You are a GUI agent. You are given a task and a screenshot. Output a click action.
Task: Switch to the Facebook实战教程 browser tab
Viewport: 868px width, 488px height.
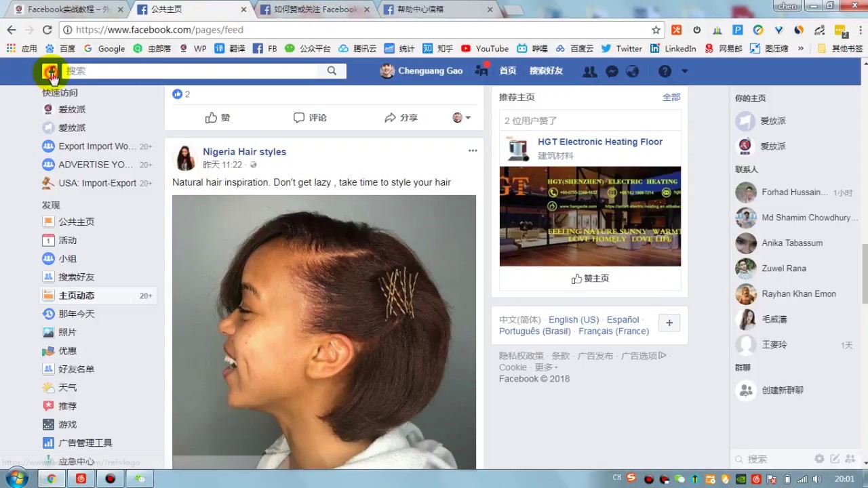click(x=68, y=9)
